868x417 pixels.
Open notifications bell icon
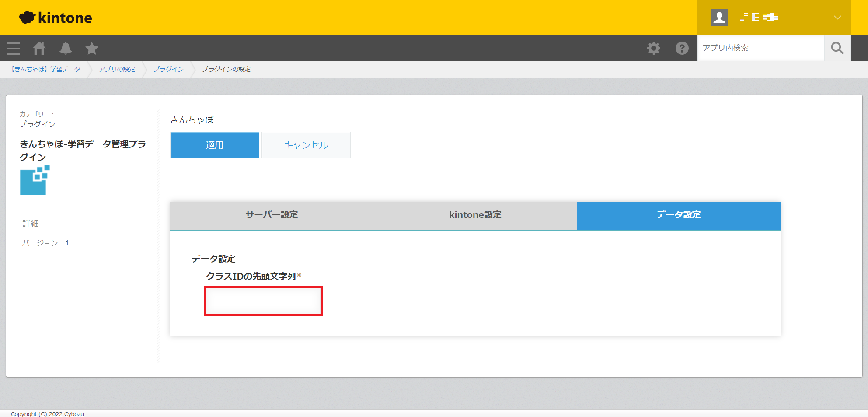click(66, 48)
